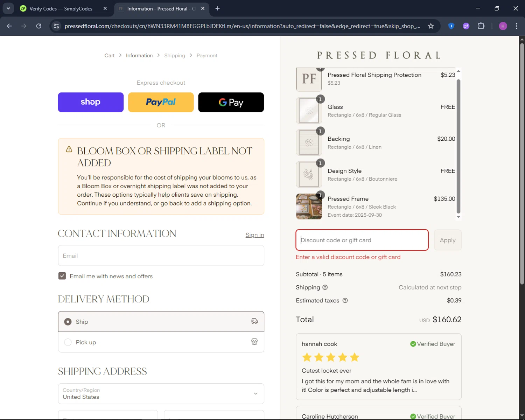Click the order summary scroll down arrow
This screenshot has height=420, width=525.
tap(458, 217)
